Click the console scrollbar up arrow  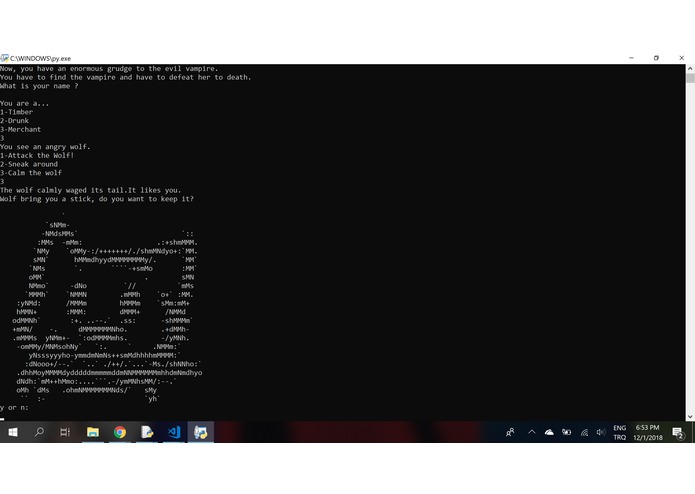[690, 69]
